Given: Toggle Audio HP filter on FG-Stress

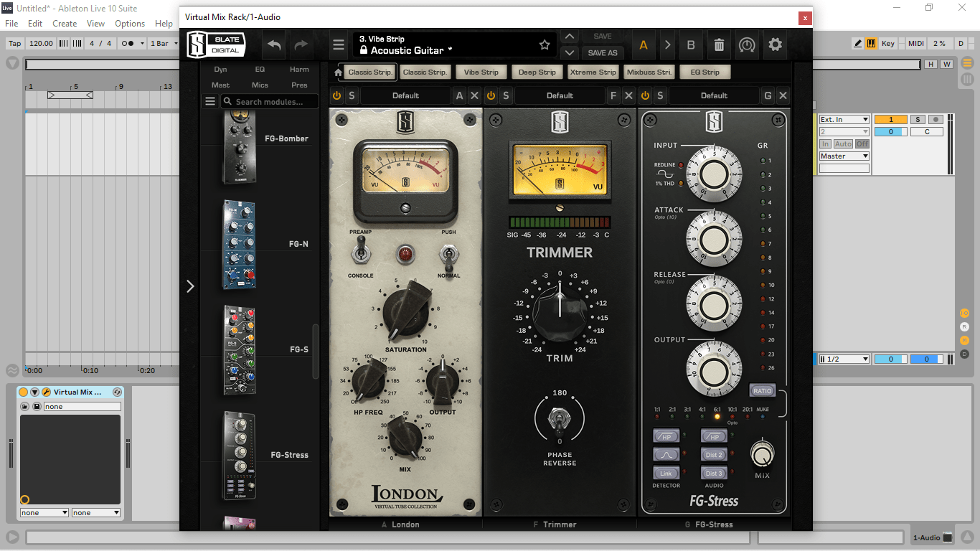Looking at the screenshot, I should pos(714,436).
